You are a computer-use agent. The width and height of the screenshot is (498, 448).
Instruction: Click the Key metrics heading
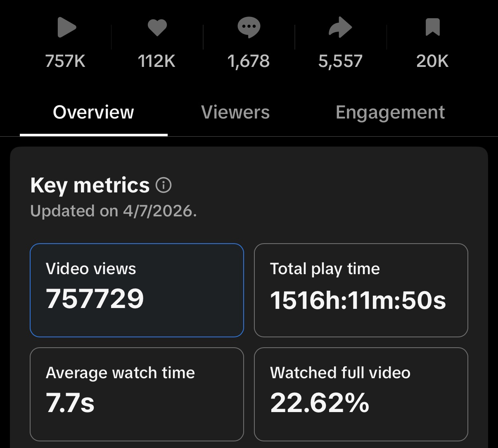[90, 185]
